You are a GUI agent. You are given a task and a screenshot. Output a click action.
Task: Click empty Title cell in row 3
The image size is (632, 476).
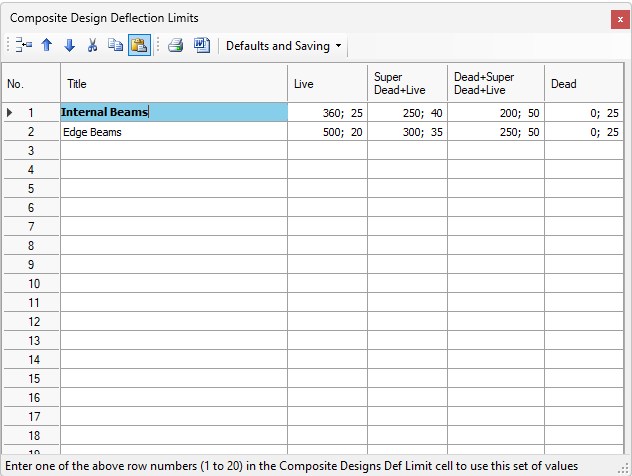pyautogui.click(x=174, y=151)
